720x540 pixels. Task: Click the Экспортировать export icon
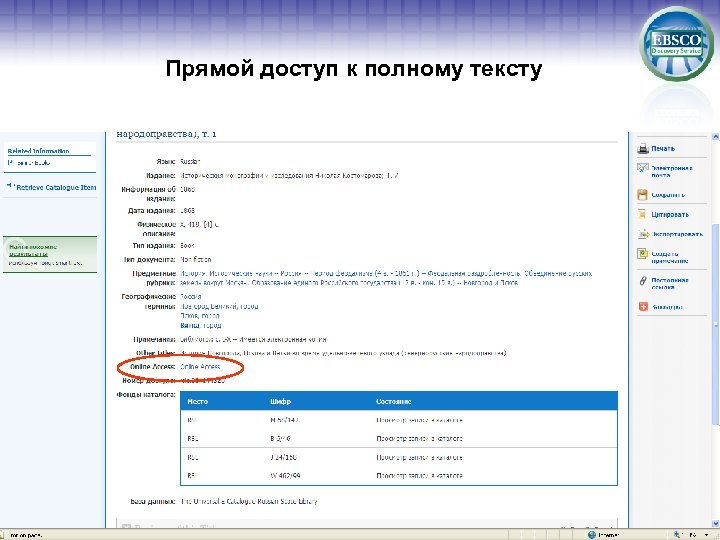pos(643,234)
